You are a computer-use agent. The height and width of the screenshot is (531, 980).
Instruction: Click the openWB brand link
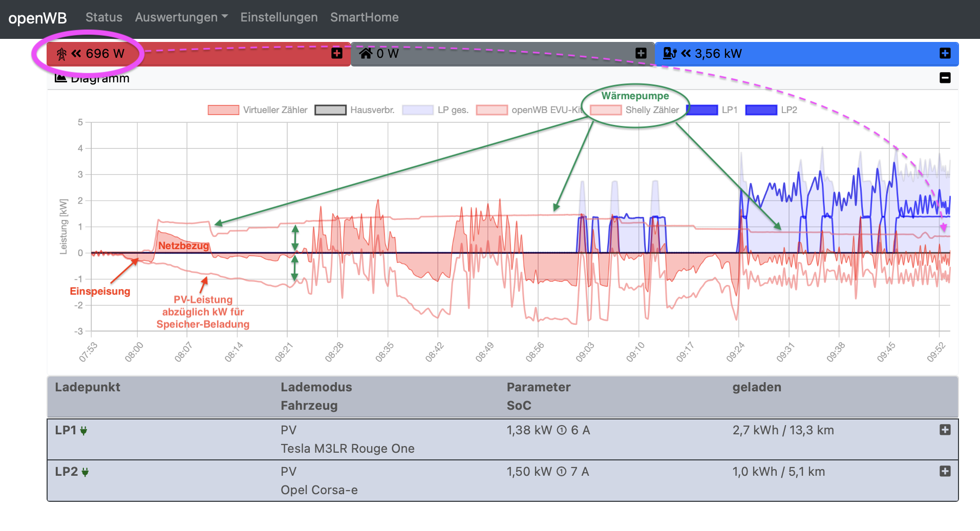click(38, 18)
